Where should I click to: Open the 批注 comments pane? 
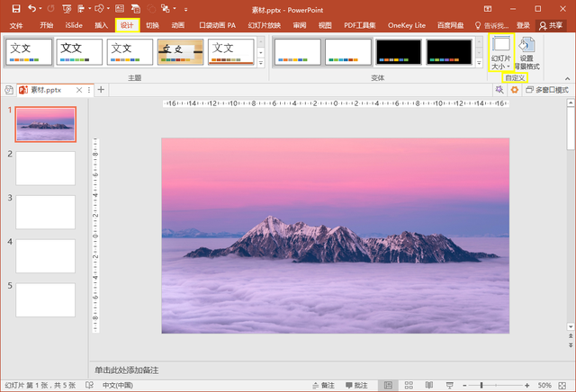click(356, 385)
